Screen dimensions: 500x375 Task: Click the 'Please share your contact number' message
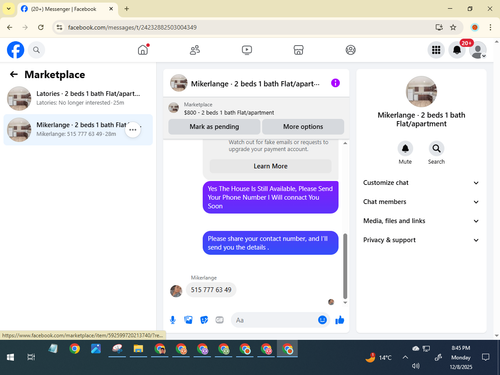(270, 243)
